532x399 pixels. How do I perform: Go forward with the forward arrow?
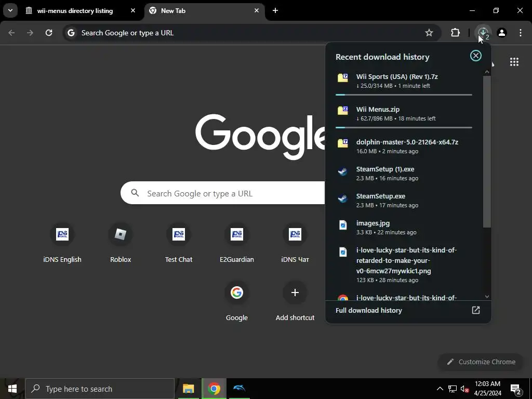pyautogui.click(x=30, y=33)
